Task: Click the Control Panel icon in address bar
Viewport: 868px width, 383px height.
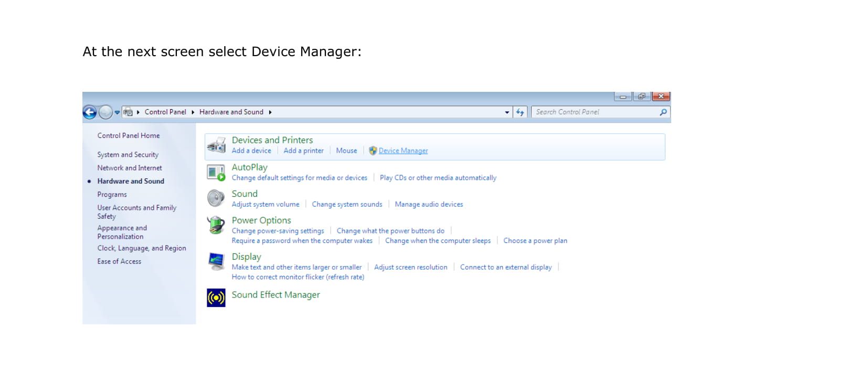Action: tap(128, 112)
